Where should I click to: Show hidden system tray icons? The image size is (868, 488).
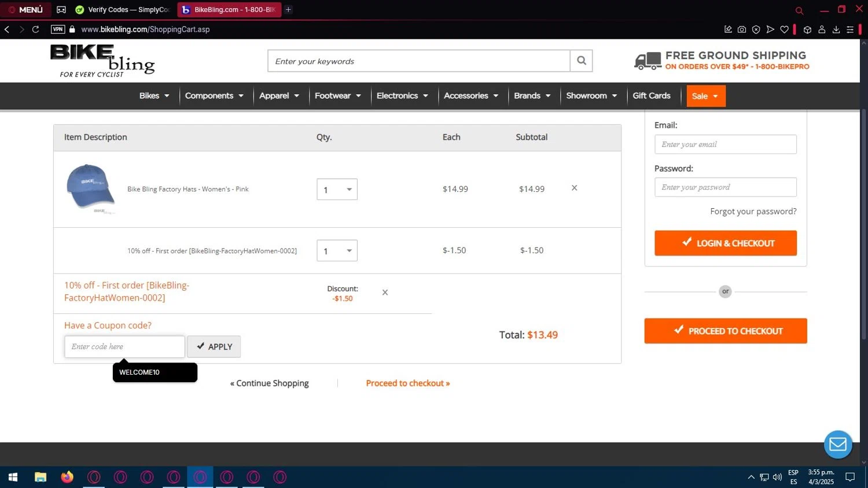(x=751, y=478)
